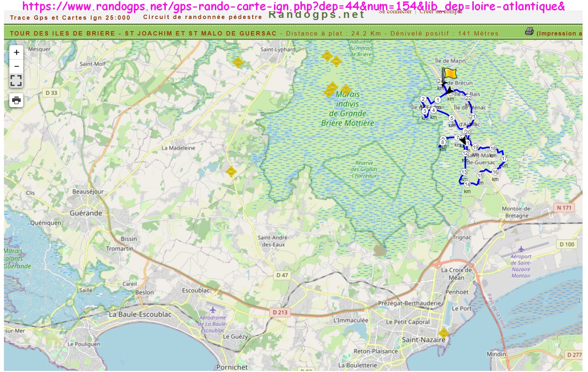The height and width of the screenshot is (372, 588).
Task: Click the printer icon in green header
Action: (x=529, y=32)
